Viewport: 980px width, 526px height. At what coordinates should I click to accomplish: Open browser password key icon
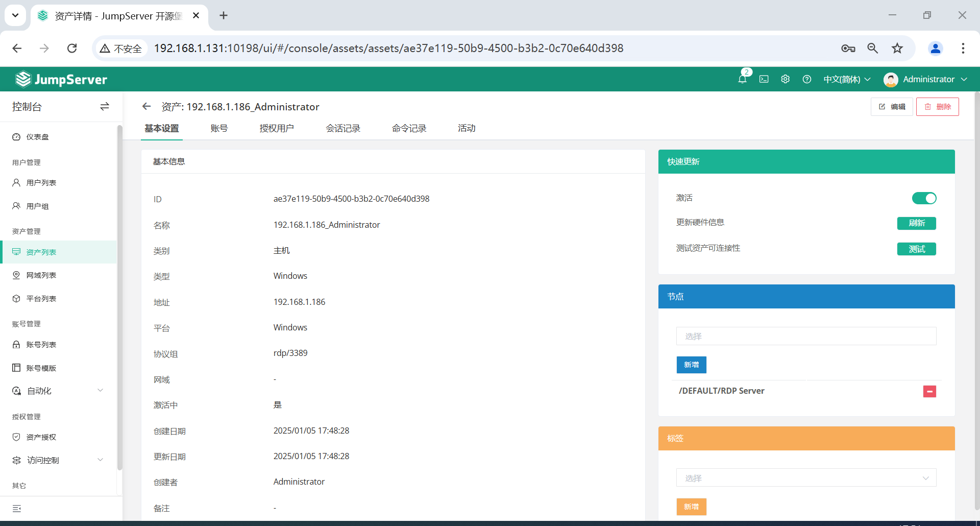coord(848,48)
